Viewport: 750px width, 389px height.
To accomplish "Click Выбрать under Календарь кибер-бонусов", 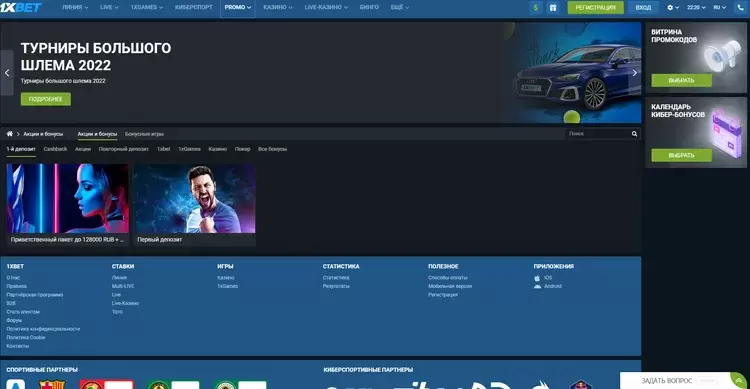I will click(x=682, y=155).
